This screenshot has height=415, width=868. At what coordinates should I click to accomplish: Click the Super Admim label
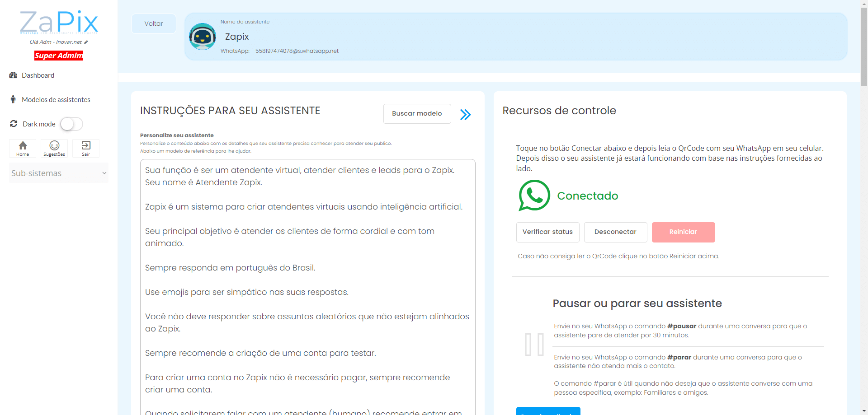click(59, 56)
